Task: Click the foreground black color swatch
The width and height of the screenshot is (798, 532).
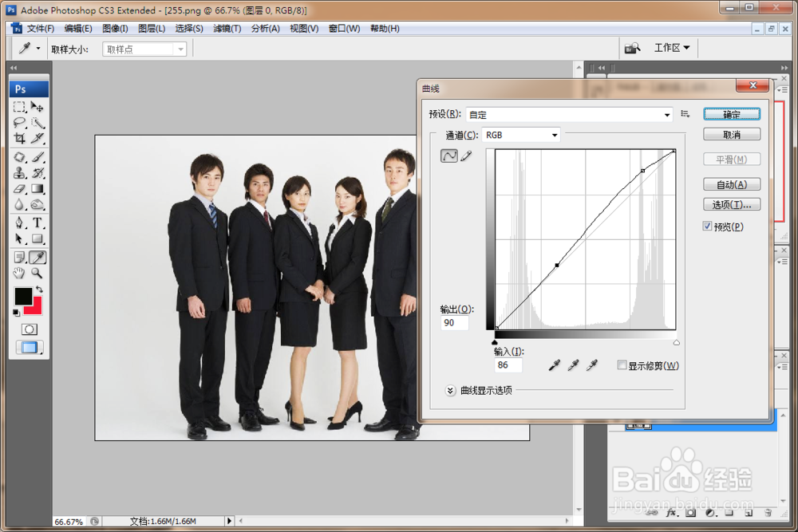Action: pos(22,295)
